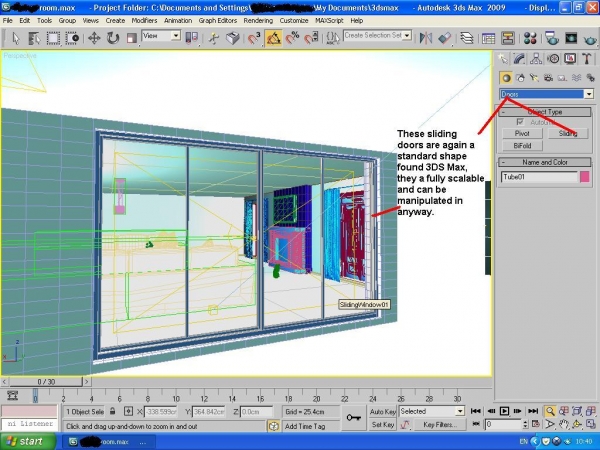
Task: Open Rendered Frame Window icon
Action: point(571,38)
